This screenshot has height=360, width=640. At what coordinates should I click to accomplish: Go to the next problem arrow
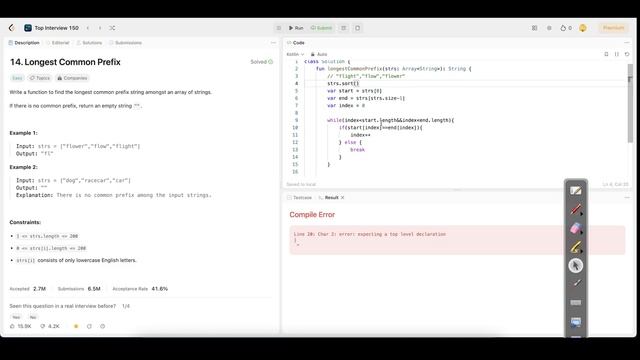100,28
